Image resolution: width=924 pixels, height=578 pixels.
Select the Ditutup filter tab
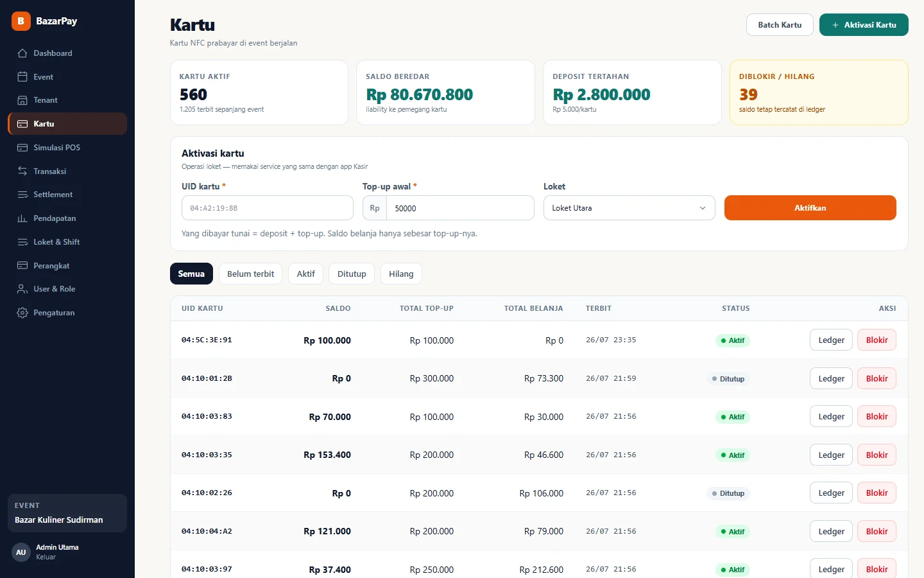[352, 274]
